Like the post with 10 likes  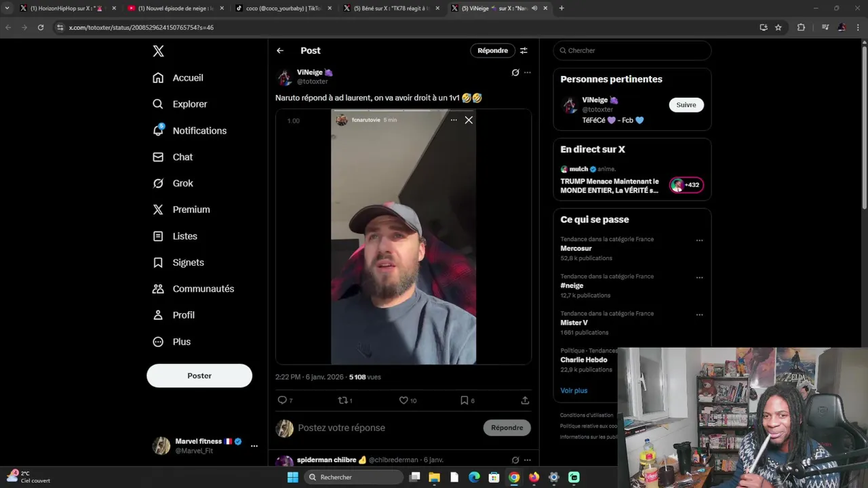407,401
